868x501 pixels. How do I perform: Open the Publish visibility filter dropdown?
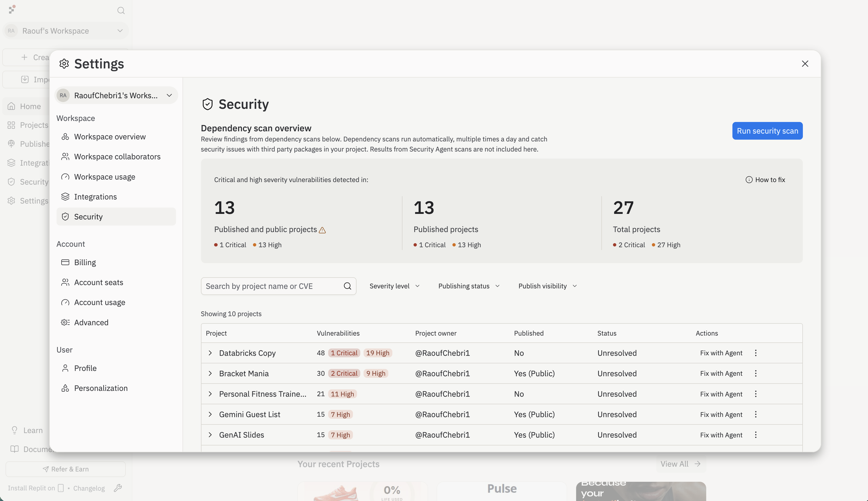click(x=547, y=286)
